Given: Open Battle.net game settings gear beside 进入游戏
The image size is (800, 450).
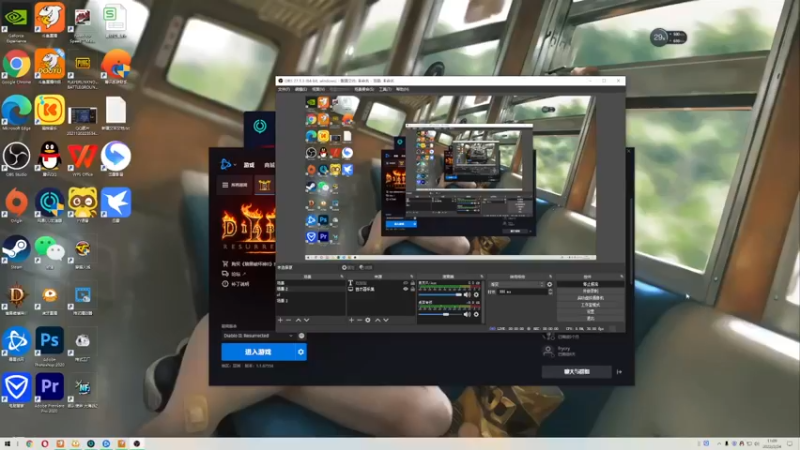Looking at the screenshot, I should click(301, 352).
